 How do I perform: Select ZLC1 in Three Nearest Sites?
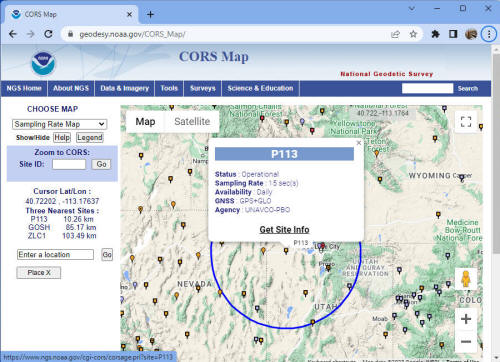pos(37,236)
